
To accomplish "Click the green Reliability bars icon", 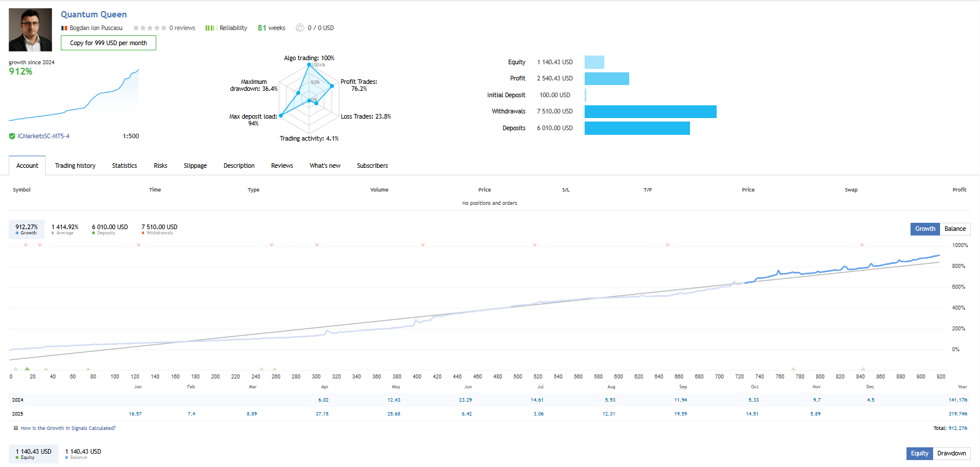I will coord(210,28).
